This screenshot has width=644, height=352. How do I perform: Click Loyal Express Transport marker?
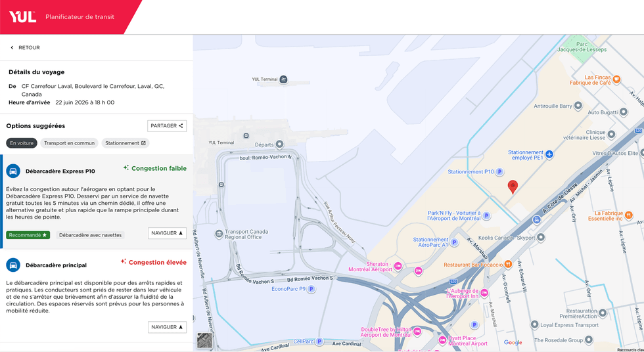coord(534,325)
